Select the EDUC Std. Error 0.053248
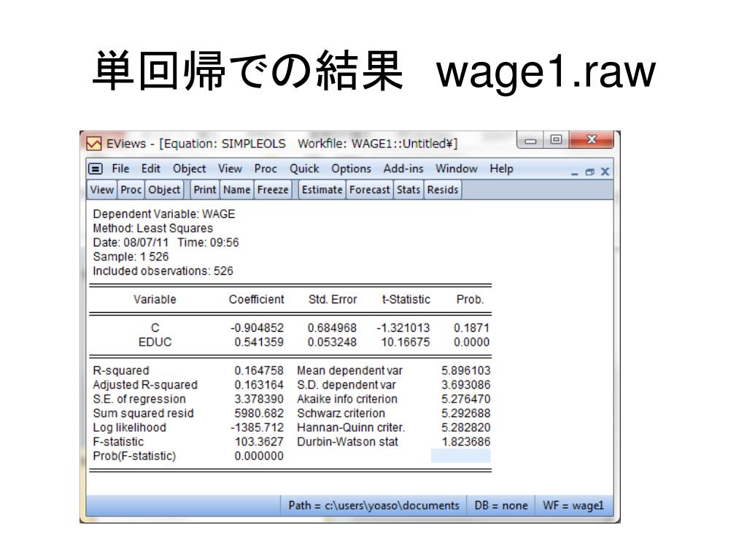 pyautogui.click(x=332, y=342)
